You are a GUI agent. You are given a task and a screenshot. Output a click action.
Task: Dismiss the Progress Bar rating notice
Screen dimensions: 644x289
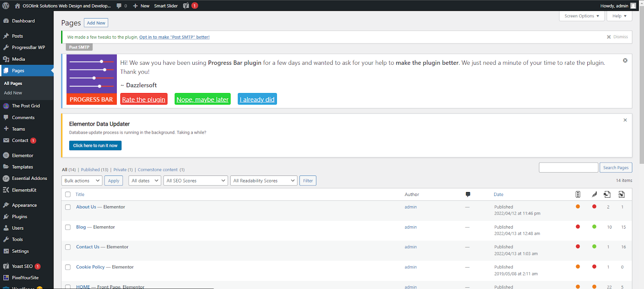click(625, 60)
